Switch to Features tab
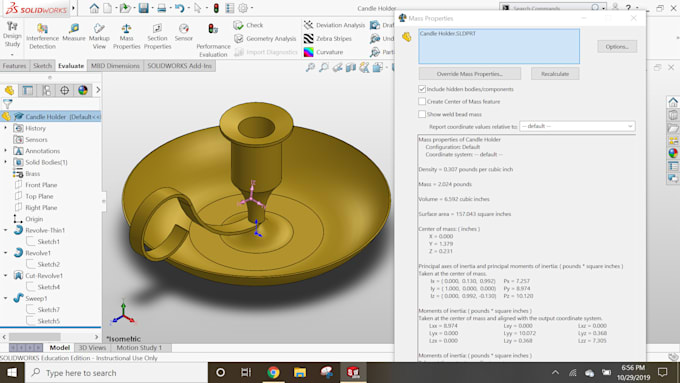Image resolution: width=680 pixels, height=383 pixels. [14, 65]
